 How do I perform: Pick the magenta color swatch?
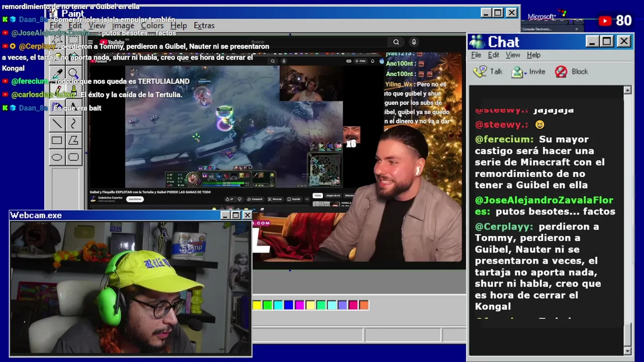(299, 305)
